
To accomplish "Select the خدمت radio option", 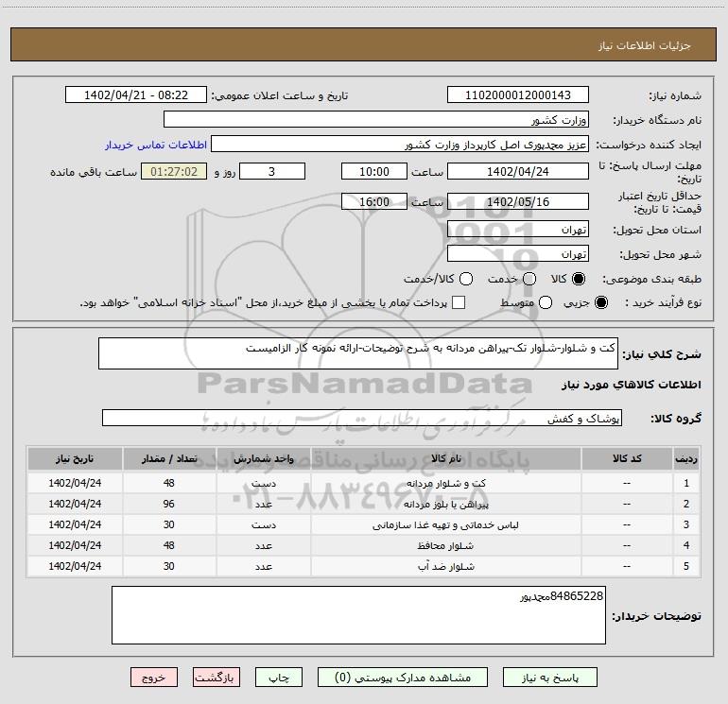I will pos(529,279).
